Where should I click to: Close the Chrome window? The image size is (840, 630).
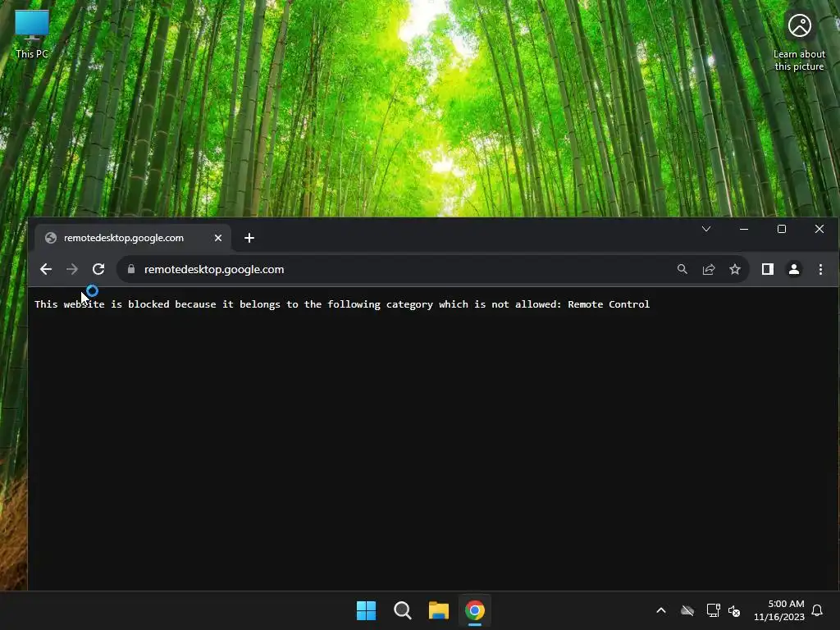tap(819, 230)
